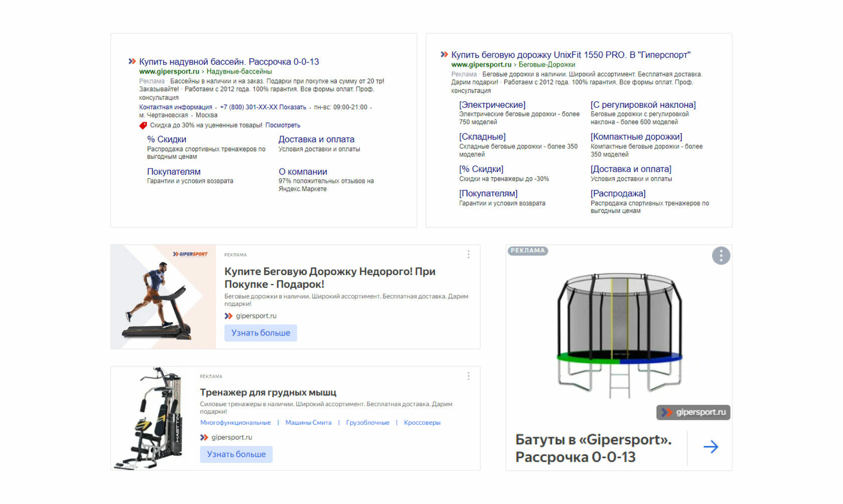Click the three-dot menu on trampoline ad
Viewport: 843px width, 504px height.
(x=721, y=256)
